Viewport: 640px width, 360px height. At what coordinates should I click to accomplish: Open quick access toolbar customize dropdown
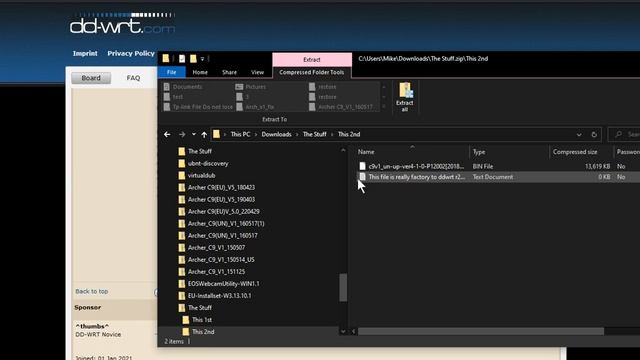(x=202, y=59)
